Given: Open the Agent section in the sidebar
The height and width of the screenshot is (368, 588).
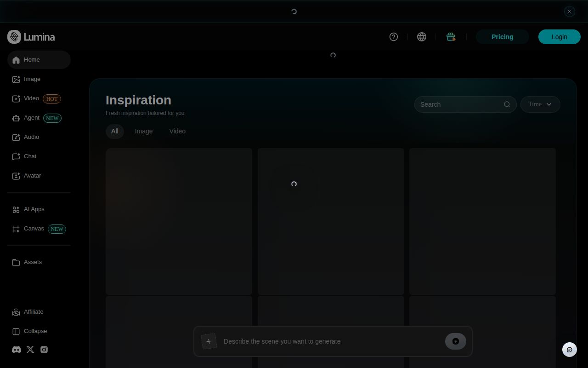Looking at the screenshot, I should click(x=39, y=118).
